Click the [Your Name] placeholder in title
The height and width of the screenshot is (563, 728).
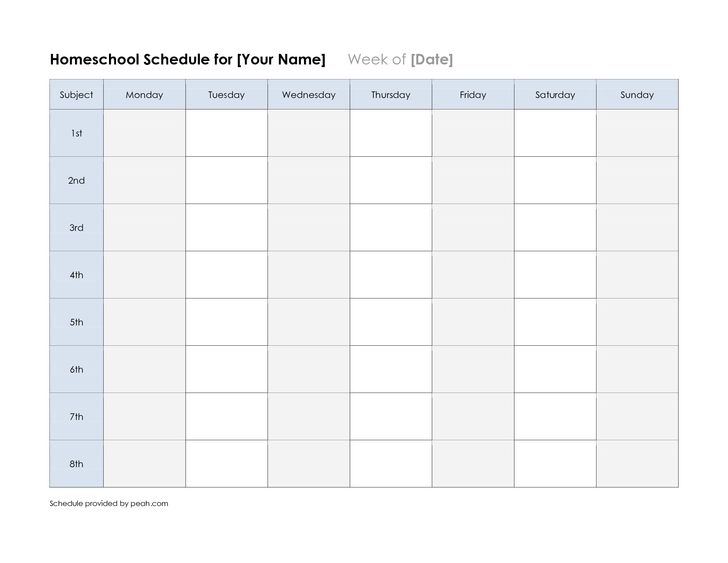click(x=281, y=59)
